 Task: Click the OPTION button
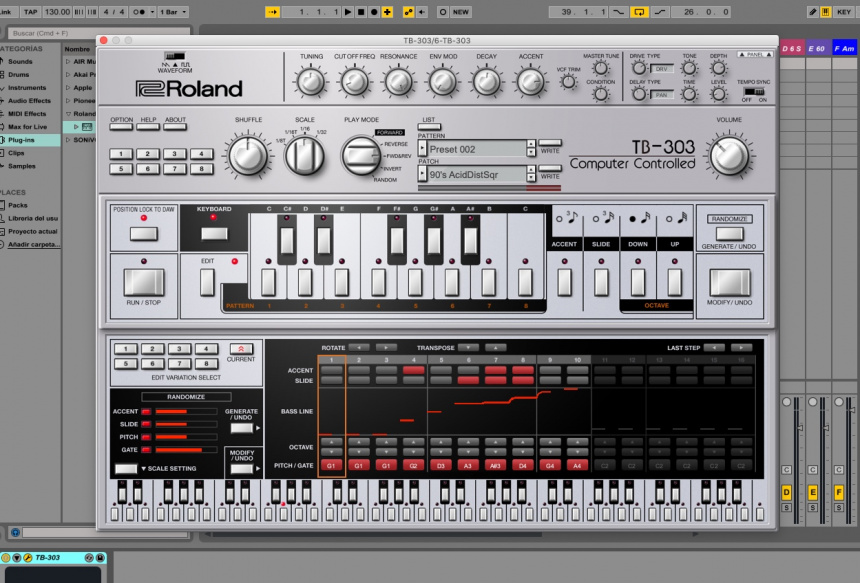[121, 125]
